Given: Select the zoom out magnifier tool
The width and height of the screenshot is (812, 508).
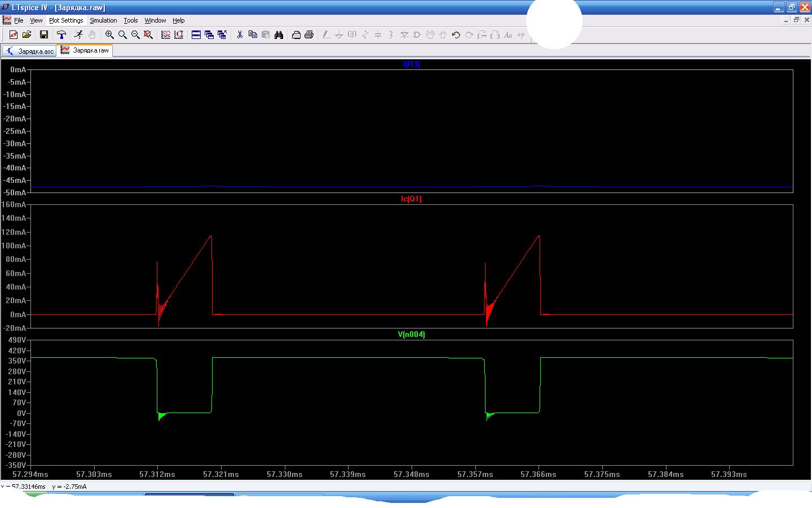Looking at the screenshot, I should click(x=135, y=35).
